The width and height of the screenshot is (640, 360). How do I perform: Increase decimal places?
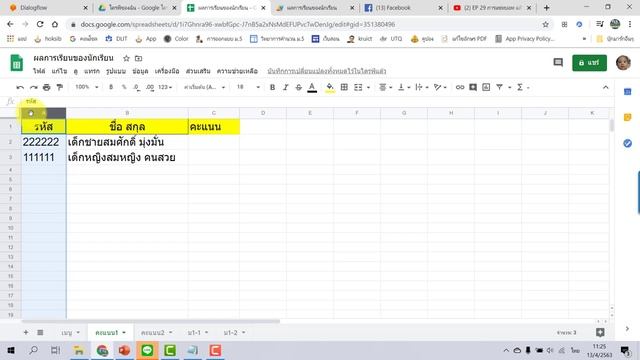(x=150, y=87)
